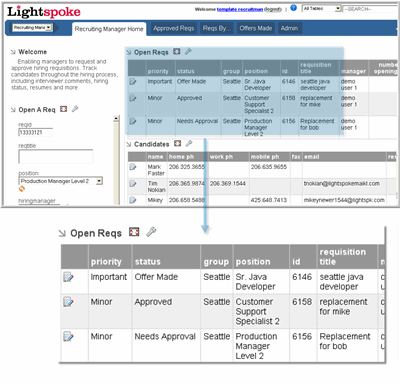The width and height of the screenshot is (400, 384).
Task: Open the blue help question mark icon
Action: tap(293, 8)
